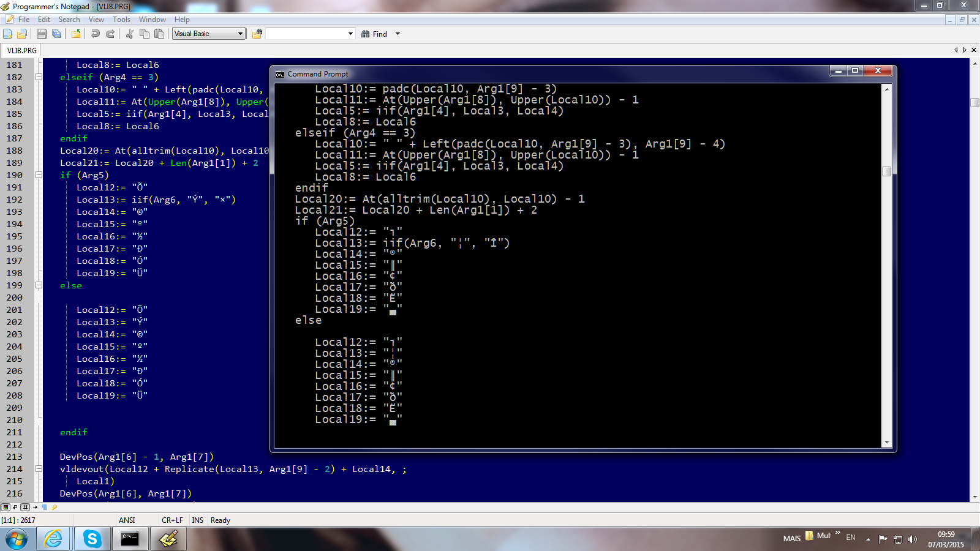Toggle the tab arrow button in the bottom toolbar
This screenshot has height=551, width=980.
(x=35, y=507)
